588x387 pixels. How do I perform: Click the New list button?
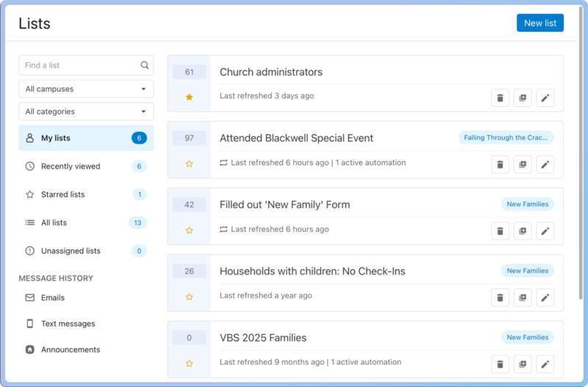(539, 23)
